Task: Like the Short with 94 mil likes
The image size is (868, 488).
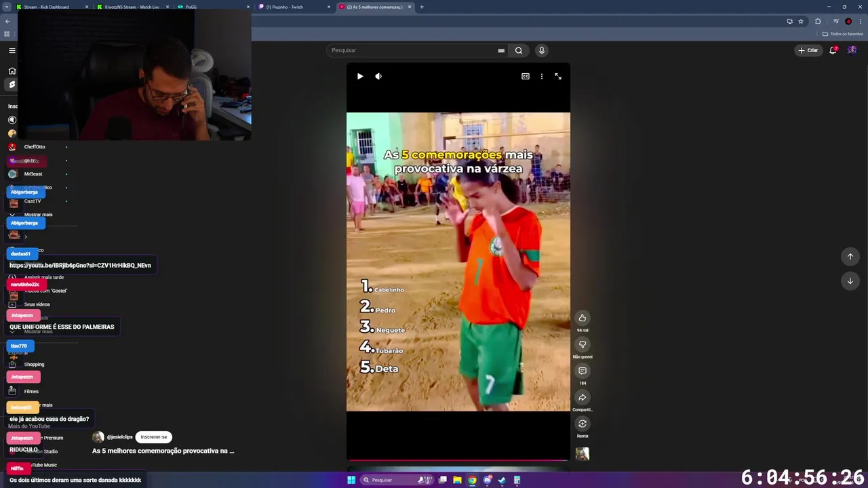Action: coord(583,318)
